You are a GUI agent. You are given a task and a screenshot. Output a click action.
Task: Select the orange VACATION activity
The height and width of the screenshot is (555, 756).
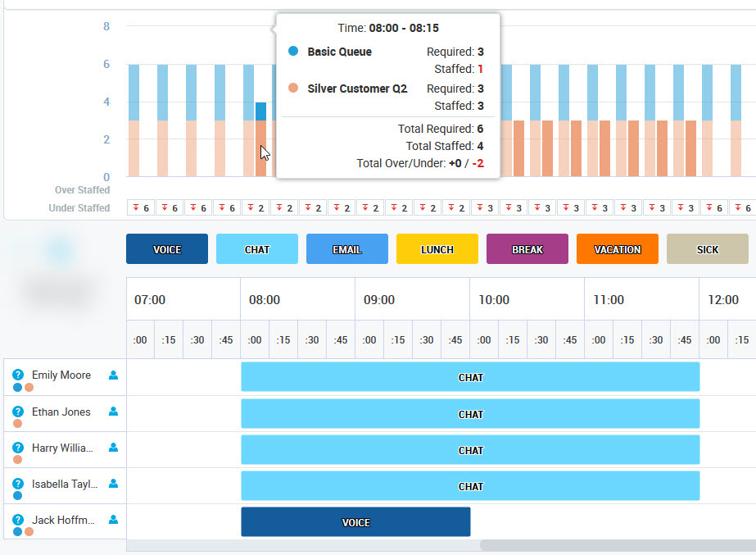coord(618,249)
